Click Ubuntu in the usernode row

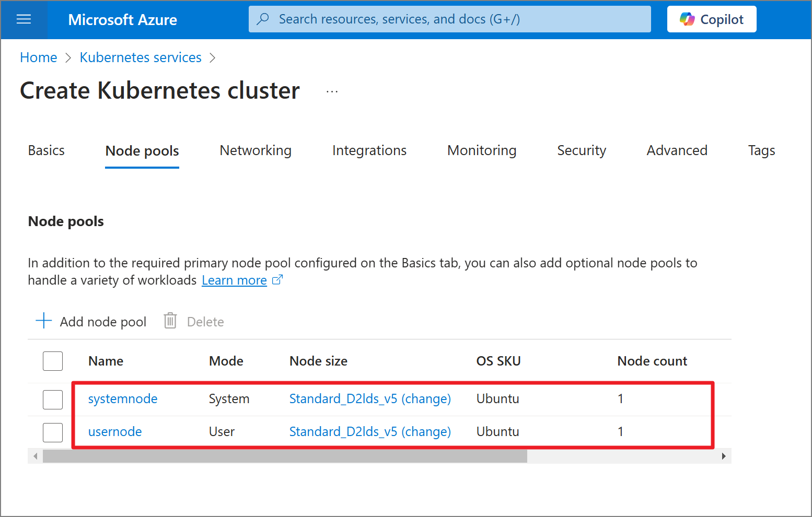498,432
